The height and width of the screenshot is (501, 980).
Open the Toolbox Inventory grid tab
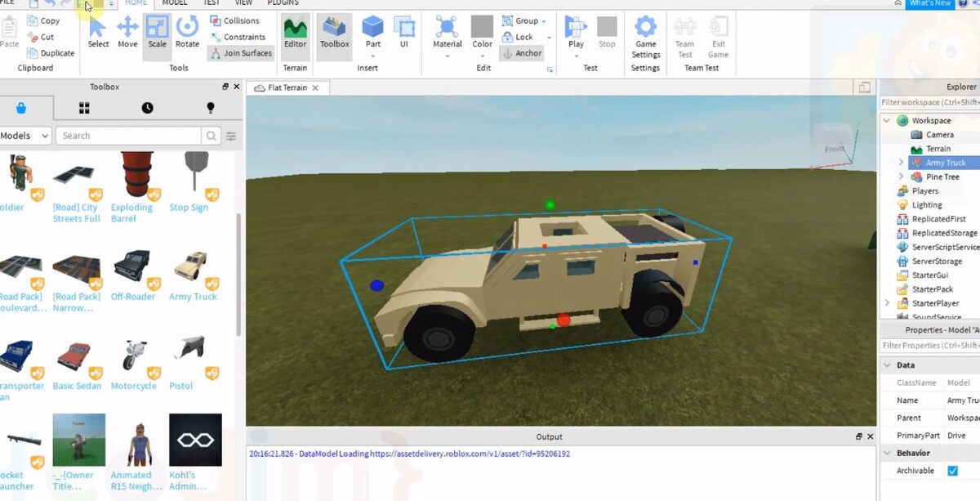84,108
